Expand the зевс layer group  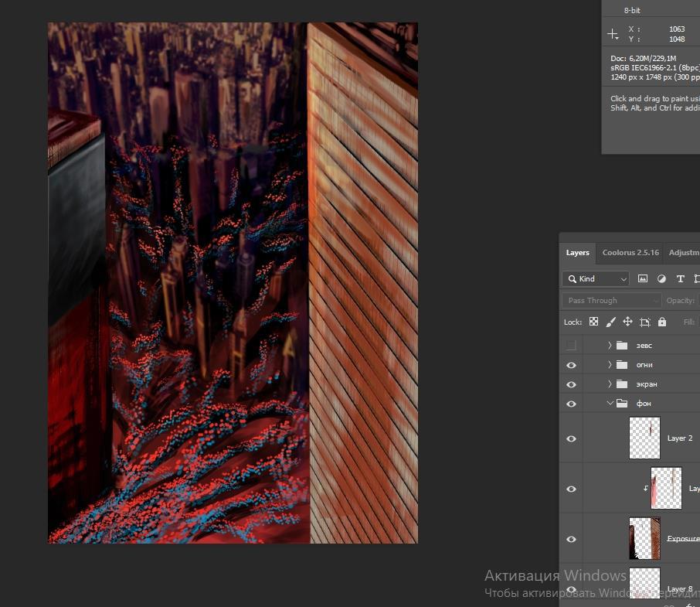[610, 346]
